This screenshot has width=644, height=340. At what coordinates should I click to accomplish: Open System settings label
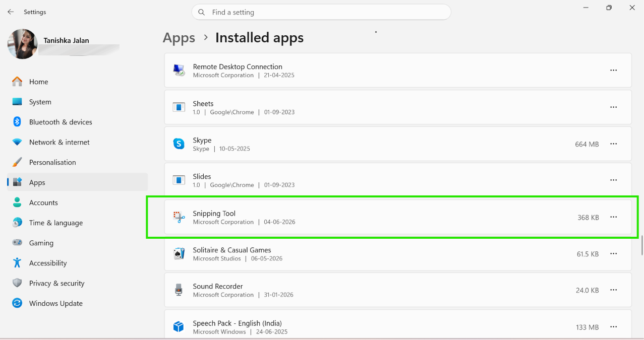(40, 102)
